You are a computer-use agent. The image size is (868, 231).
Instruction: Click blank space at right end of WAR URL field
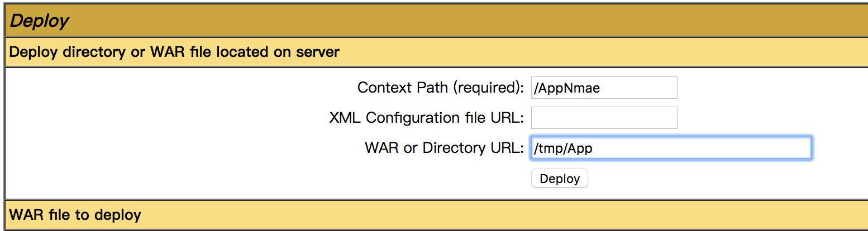coord(782,148)
